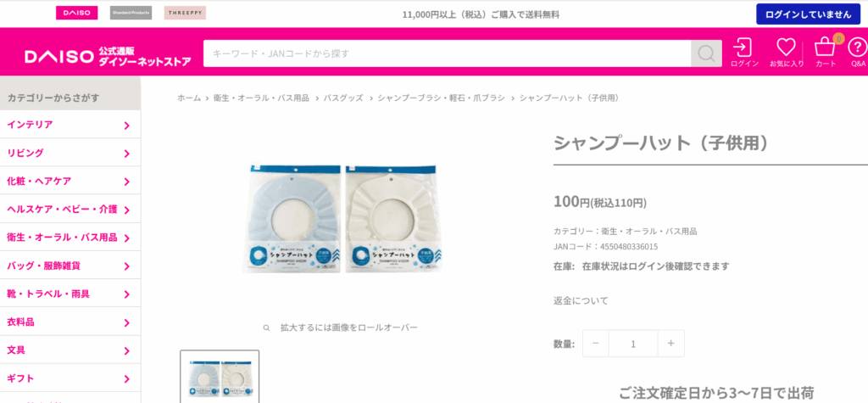This screenshot has width=868, height=403.
Task: Switch to Standard Products brand logo
Action: pyautogui.click(x=131, y=13)
